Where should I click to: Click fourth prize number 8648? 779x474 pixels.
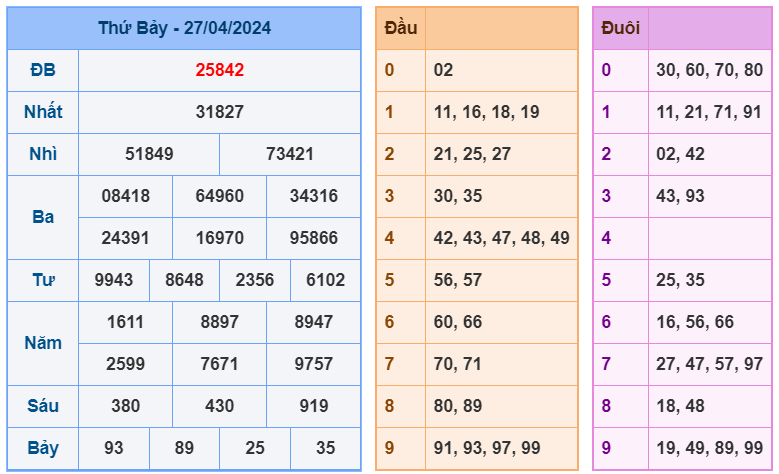pyautogui.click(x=184, y=280)
